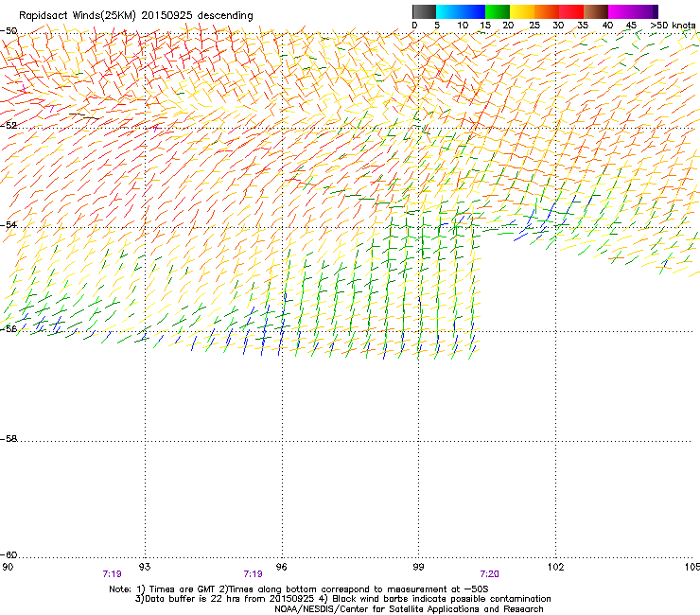Screen dimensions: 700x615
Task: Click the latitude label '-56'
Action: pos(9,328)
